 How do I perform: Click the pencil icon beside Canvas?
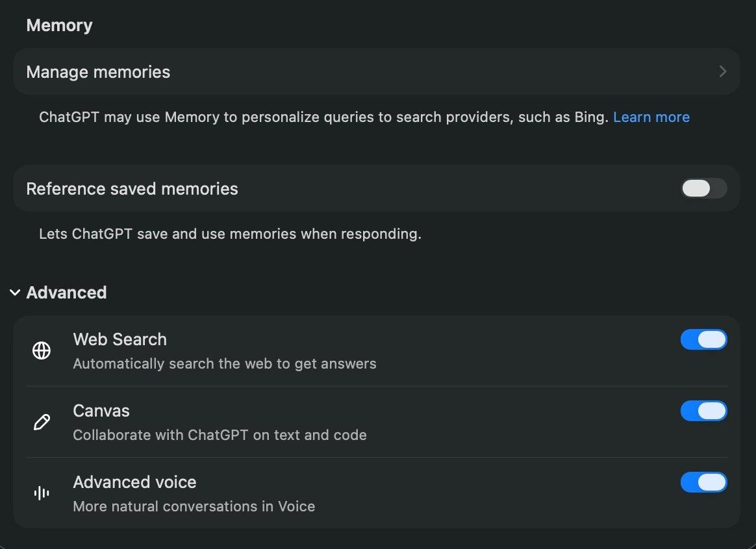click(x=42, y=422)
